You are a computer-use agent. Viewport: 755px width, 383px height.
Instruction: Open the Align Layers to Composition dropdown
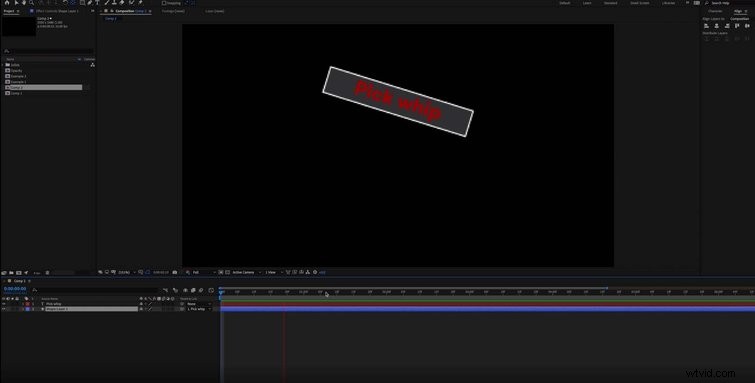click(740, 19)
